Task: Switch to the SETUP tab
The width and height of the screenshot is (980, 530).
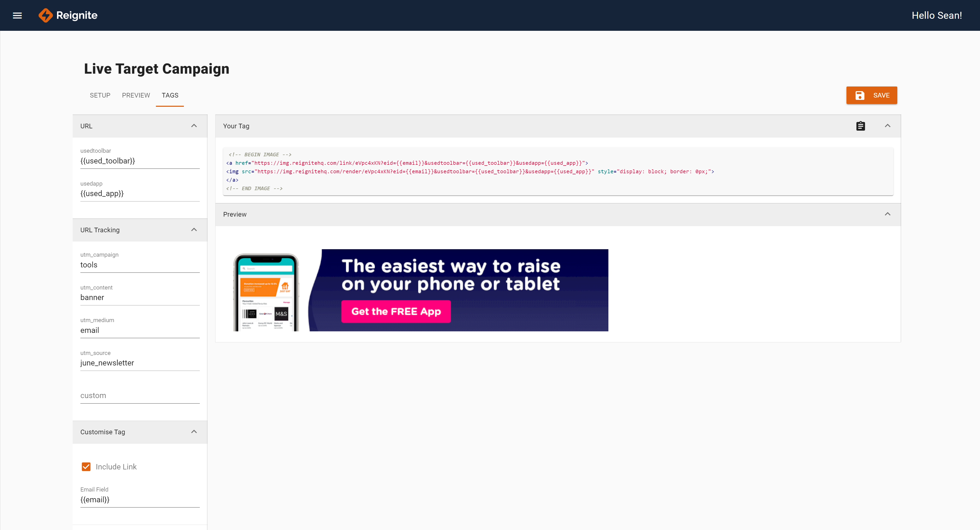Action: coord(100,95)
